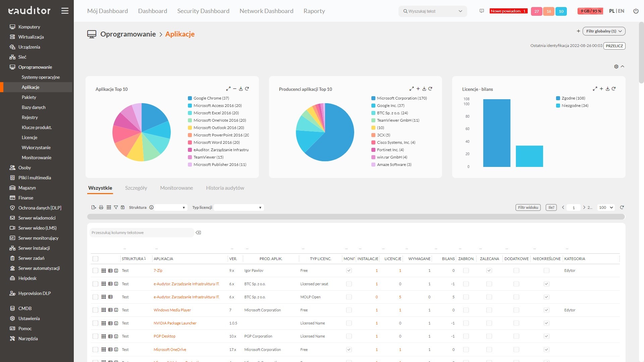Viewport: 644px width, 362px height.
Task: Open Nowe powiadom.: 1 notification
Action: pyautogui.click(x=508, y=11)
